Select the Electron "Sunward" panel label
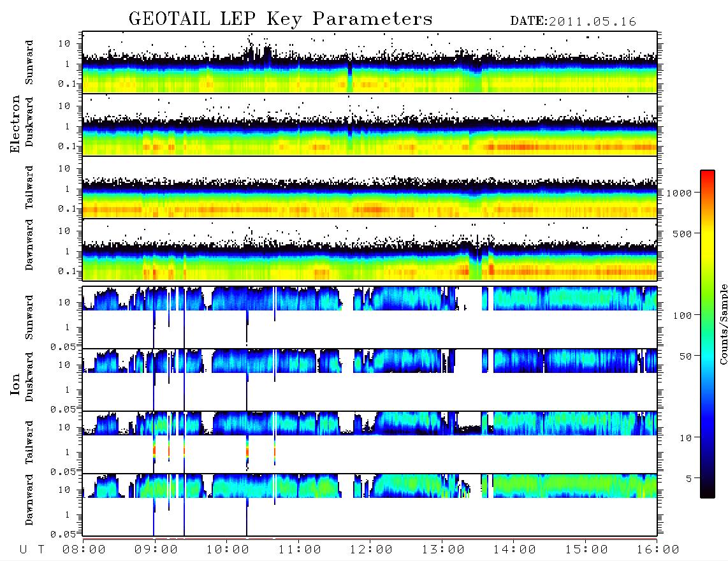Image resolution: width=728 pixels, height=561 pixels. [29, 62]
